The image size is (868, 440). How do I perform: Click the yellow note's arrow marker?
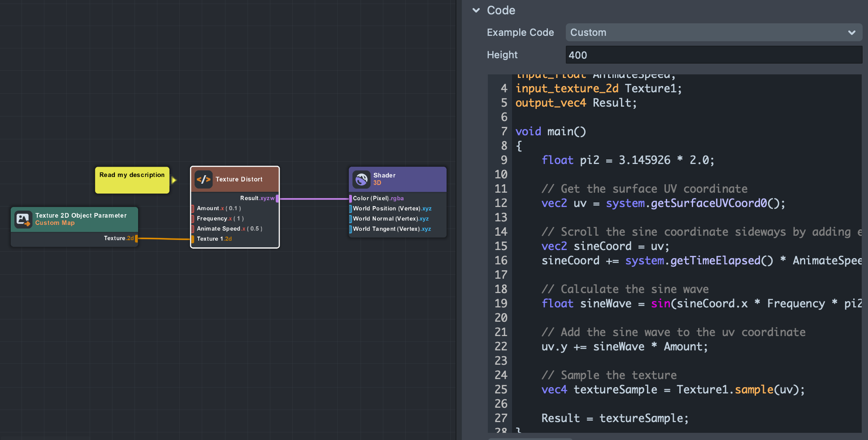click(x=174, y=180)
